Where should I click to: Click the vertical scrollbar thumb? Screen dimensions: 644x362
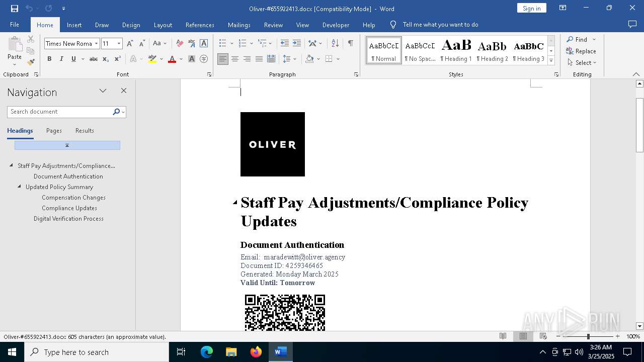[639, 125]
